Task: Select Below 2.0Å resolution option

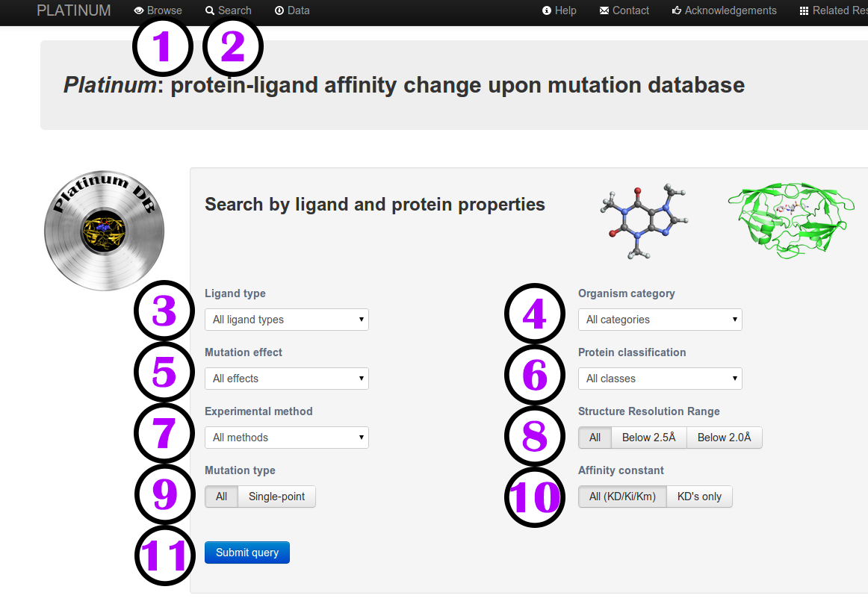Action: [724, 438]
